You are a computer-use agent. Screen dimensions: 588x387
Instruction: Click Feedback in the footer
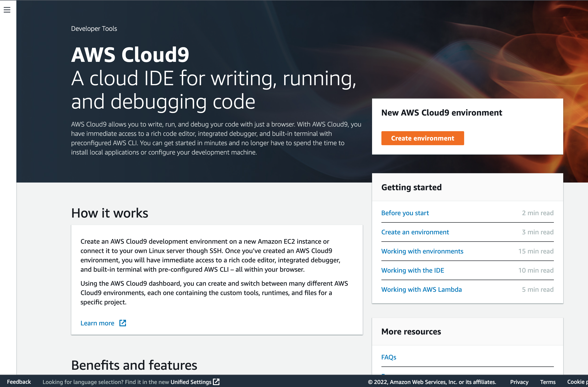pyautogui.click(x=19, y=382)
